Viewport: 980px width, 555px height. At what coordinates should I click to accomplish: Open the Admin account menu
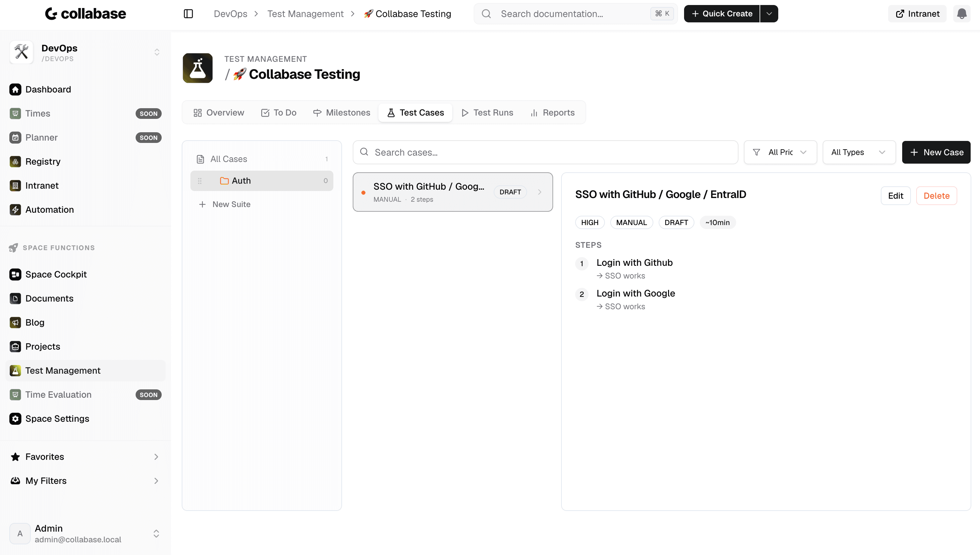click(156, 533)
